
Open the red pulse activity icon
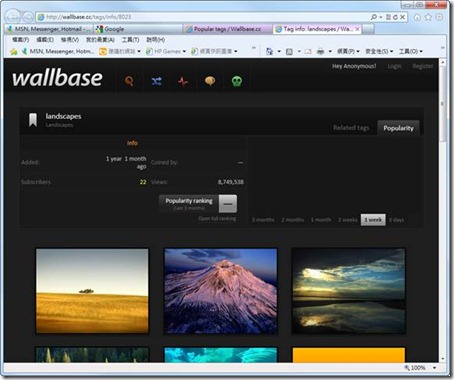point(183,81)
